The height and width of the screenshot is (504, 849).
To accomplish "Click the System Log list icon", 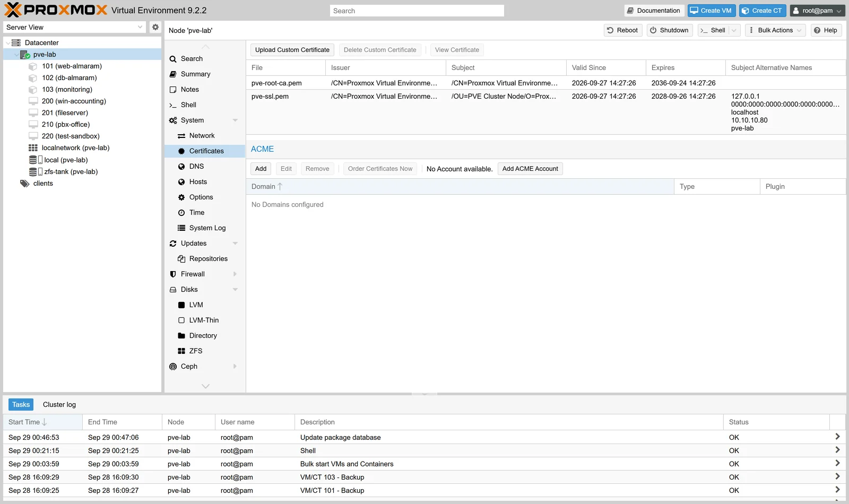I will pyautogui.click(x=181, y=228).
